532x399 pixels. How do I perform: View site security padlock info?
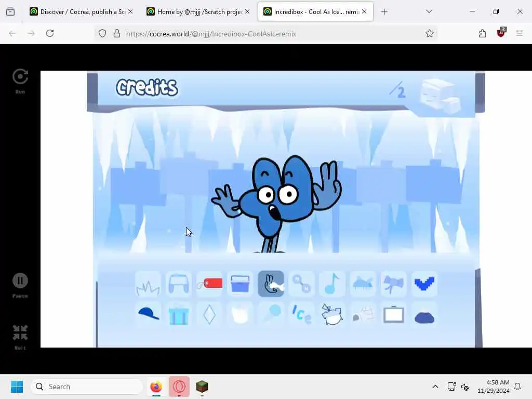pos(117,33)
